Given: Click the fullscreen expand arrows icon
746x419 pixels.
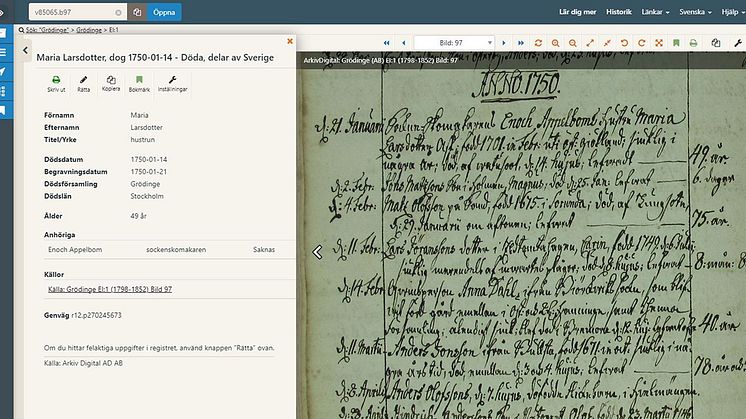Looking at the screenshot, I should pyautogui.click(x=659, y=43).
